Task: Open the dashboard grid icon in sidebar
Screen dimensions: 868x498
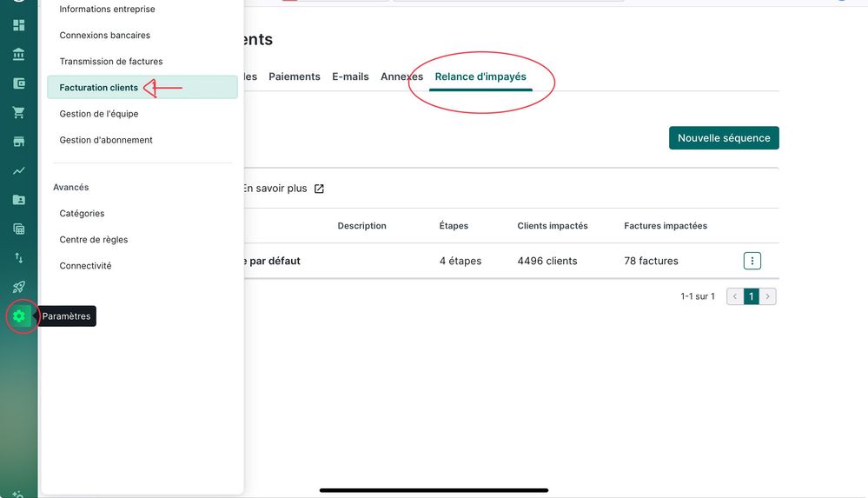Action: (x=18, y=25)
